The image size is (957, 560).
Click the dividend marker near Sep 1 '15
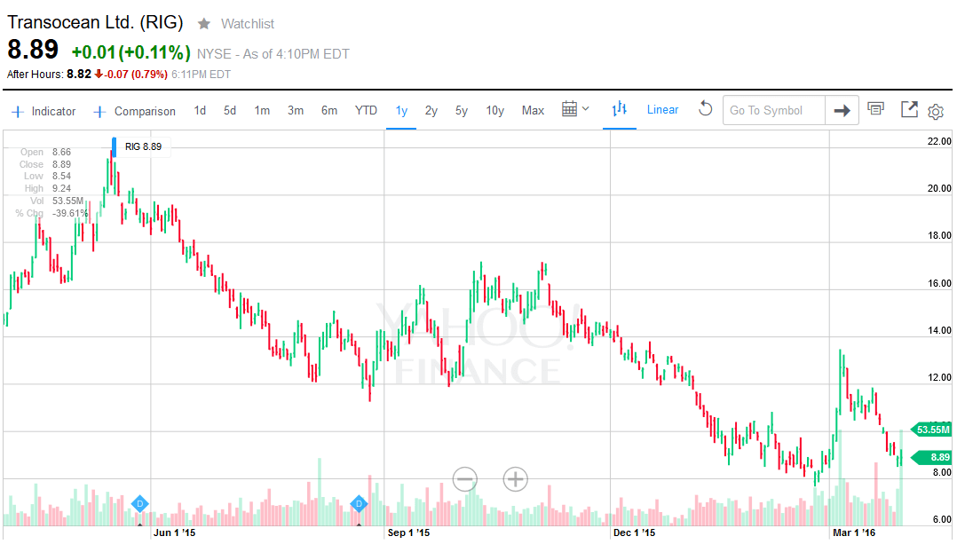[359, 504]
